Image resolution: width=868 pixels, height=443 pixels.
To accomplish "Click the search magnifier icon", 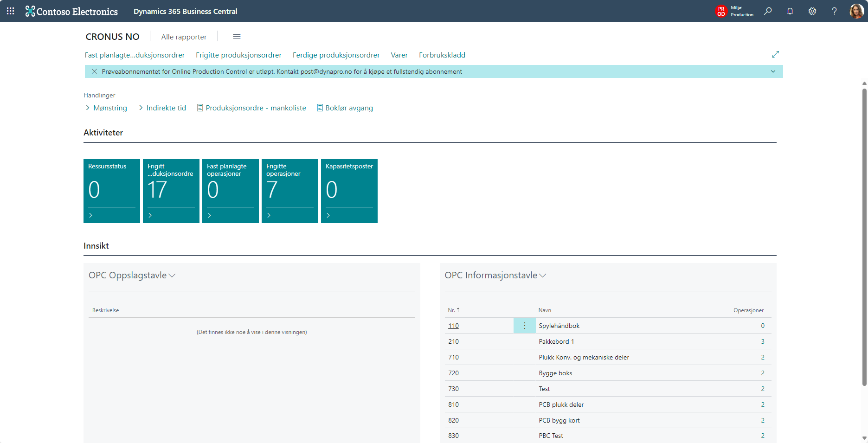I will pyautogui.click(x=768, y=11).
